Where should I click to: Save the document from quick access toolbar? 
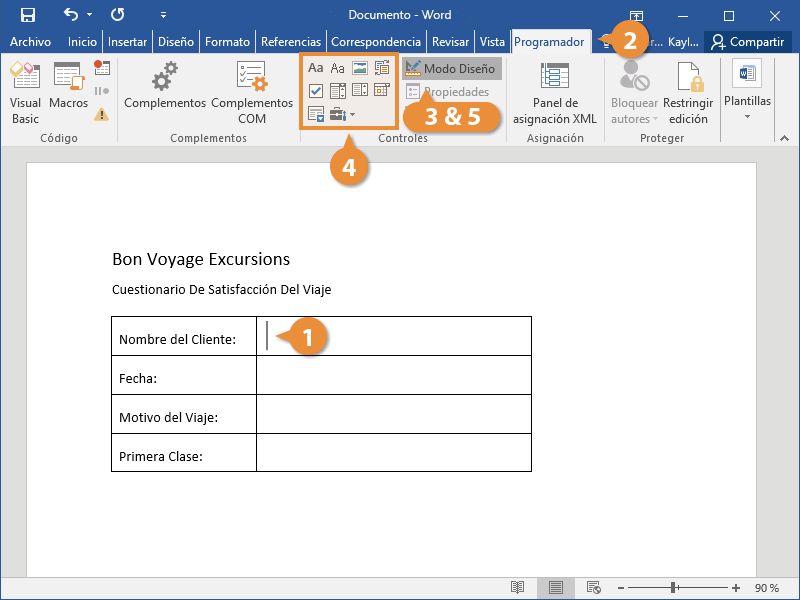click(x=28, y=15)
